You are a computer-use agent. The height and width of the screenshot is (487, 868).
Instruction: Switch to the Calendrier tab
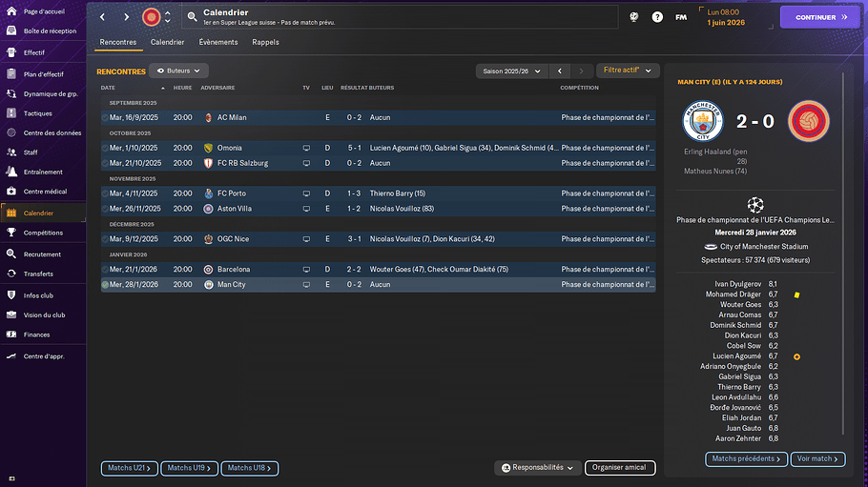coord(167,42)
